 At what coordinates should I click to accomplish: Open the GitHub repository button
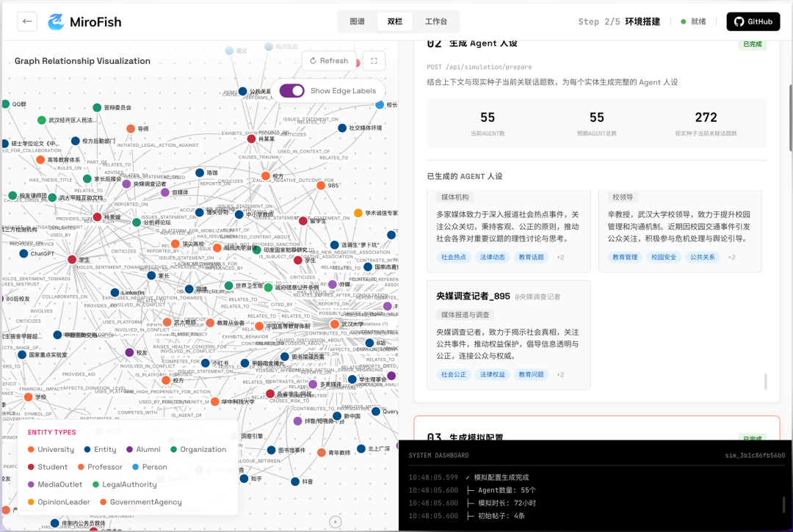coord(753,21)
